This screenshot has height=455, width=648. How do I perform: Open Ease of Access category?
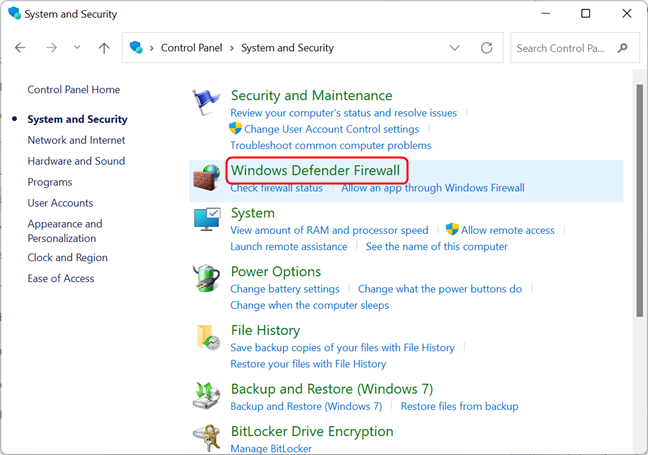[61, 279]
